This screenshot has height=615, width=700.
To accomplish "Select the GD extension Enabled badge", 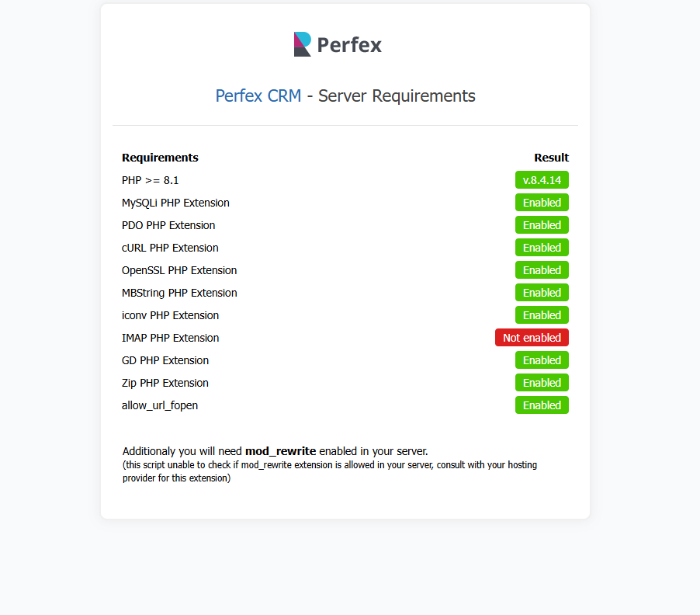I will pos(542,360).
